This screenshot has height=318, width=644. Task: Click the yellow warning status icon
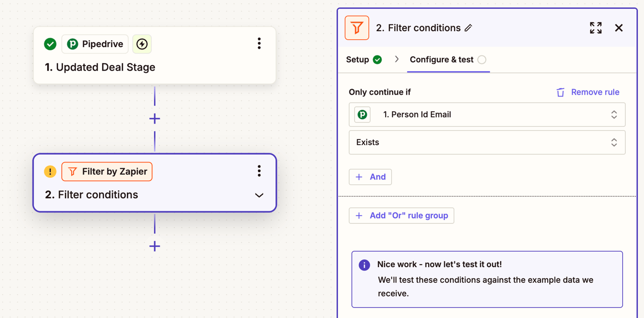click(50, 171)
